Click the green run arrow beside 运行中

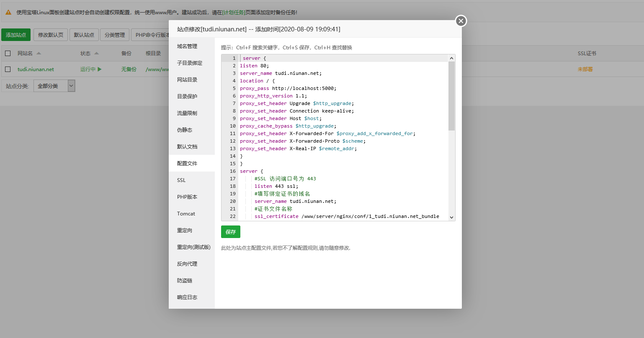point(100,69)
